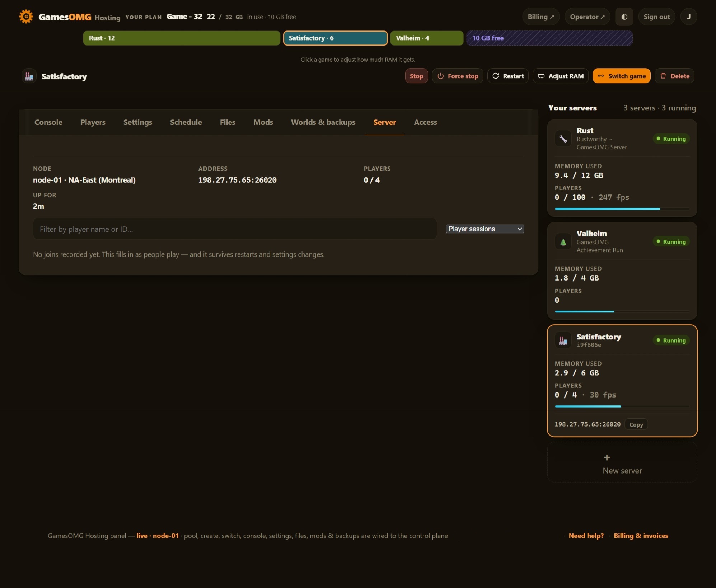The height and width of the screenshot is (588, 716).
Task: Open the Player sessions dropdown
Action: click(485, 229)
